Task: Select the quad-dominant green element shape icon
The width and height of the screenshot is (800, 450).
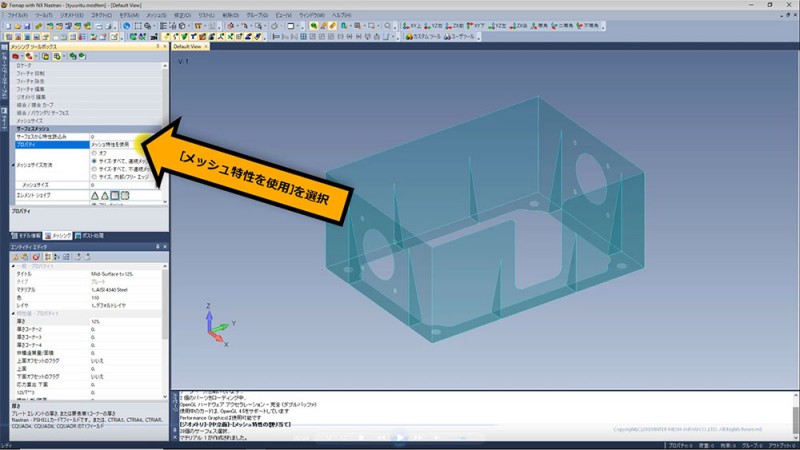Action: [125, 195]
